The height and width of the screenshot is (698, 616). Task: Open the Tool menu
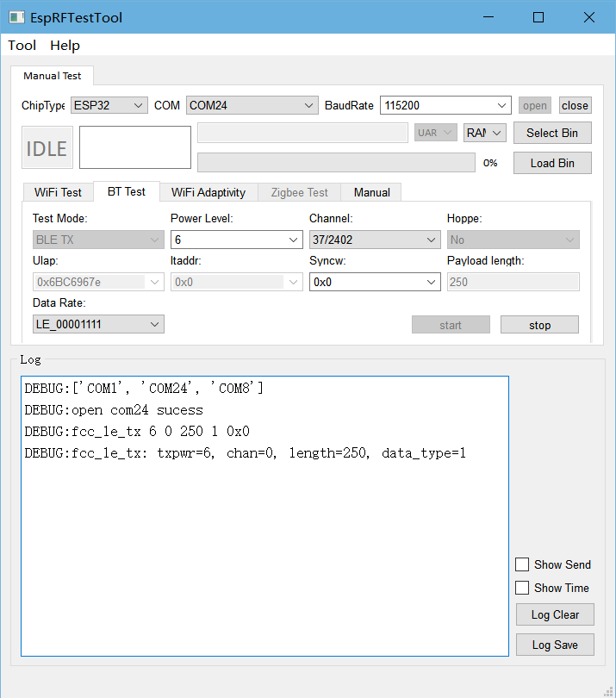click(x=22, y=46)
